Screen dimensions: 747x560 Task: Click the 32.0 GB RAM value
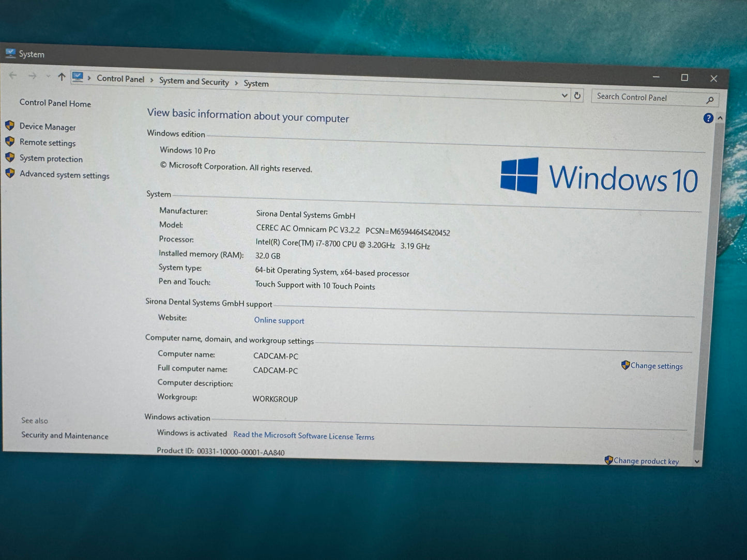268,256
